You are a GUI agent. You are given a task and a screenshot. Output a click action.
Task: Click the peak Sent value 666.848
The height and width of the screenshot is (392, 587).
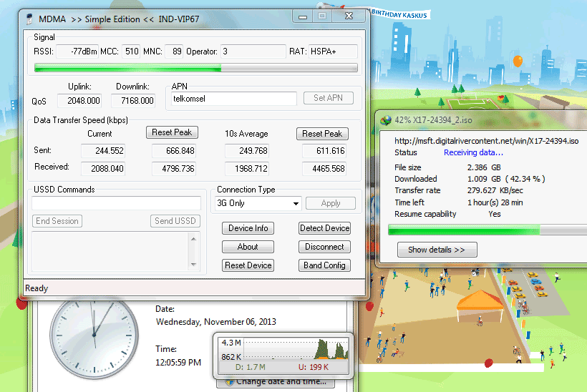(174, 151)
